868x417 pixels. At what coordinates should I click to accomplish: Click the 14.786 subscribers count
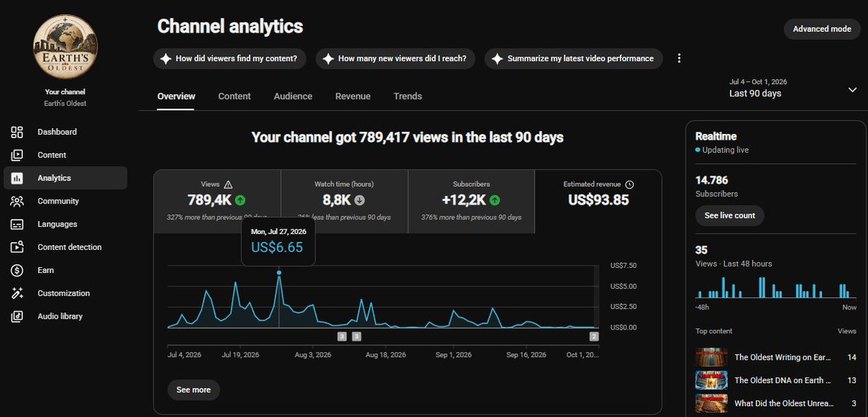712,180
